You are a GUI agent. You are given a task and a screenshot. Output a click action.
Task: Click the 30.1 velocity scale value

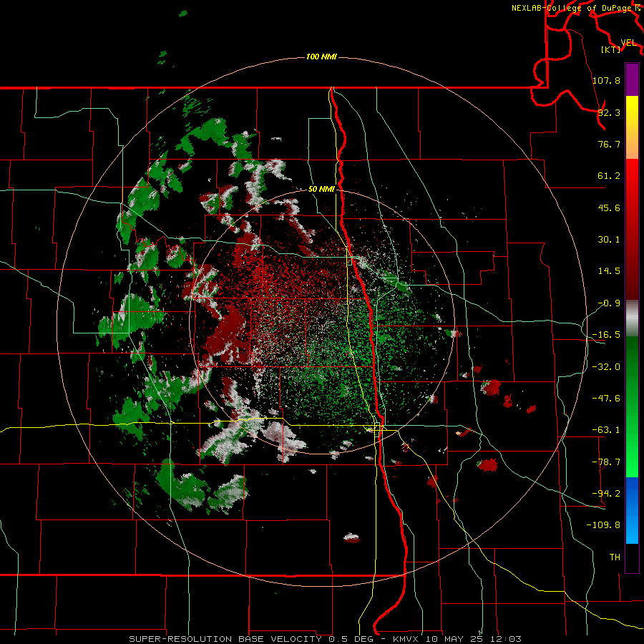click(609, 240)
